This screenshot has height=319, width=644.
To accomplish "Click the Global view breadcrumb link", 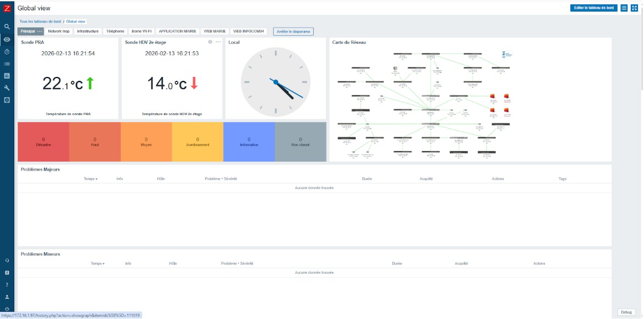I will pyautogui.click(x=76, y=21).
